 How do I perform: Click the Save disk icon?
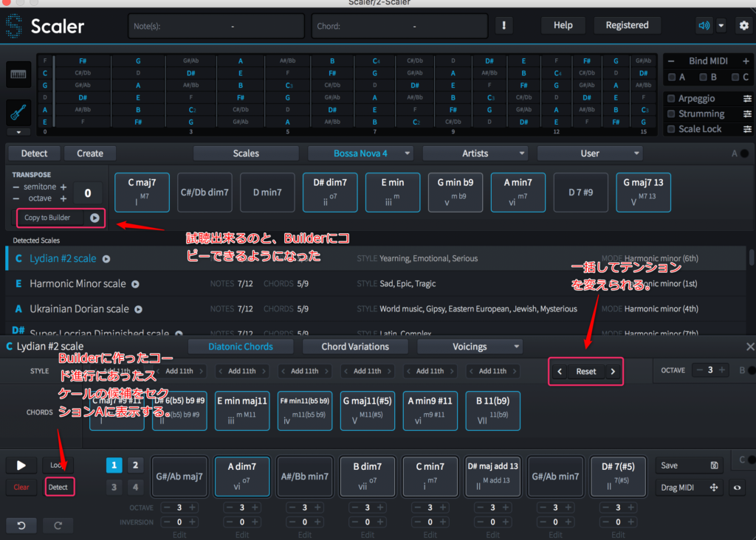click(x=713, y=465)
